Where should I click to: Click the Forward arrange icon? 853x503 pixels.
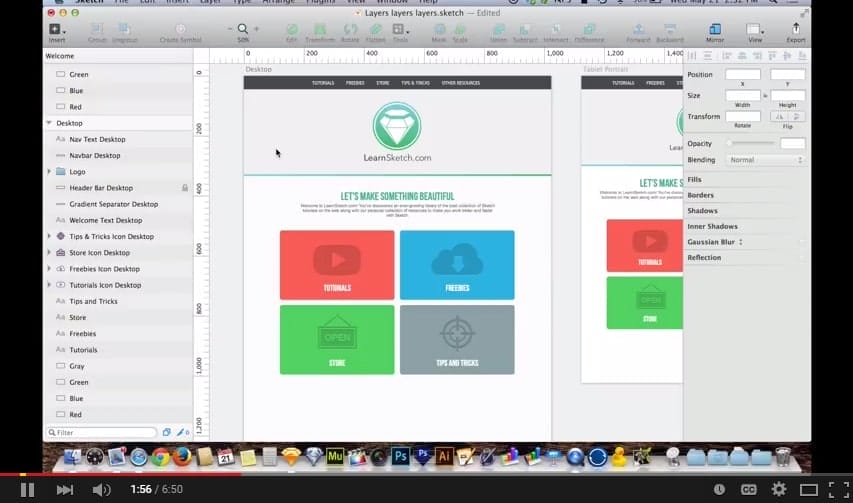click(x=639, y=29)
